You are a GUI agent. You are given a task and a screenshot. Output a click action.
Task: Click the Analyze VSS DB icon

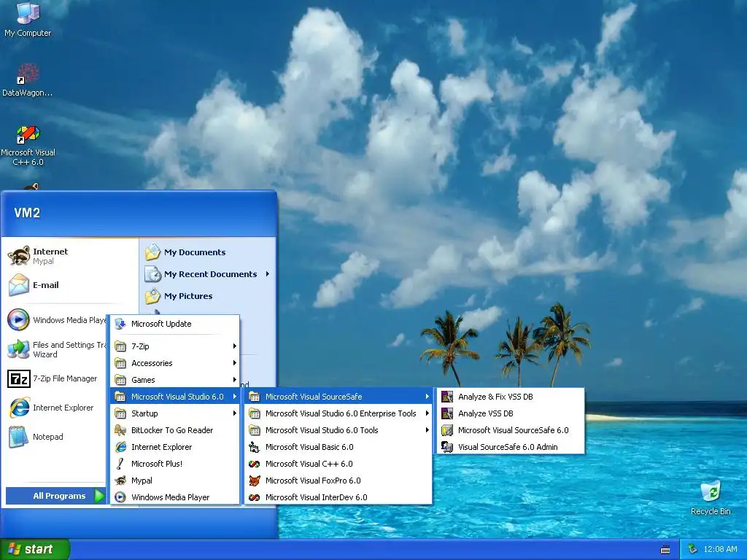447,413
